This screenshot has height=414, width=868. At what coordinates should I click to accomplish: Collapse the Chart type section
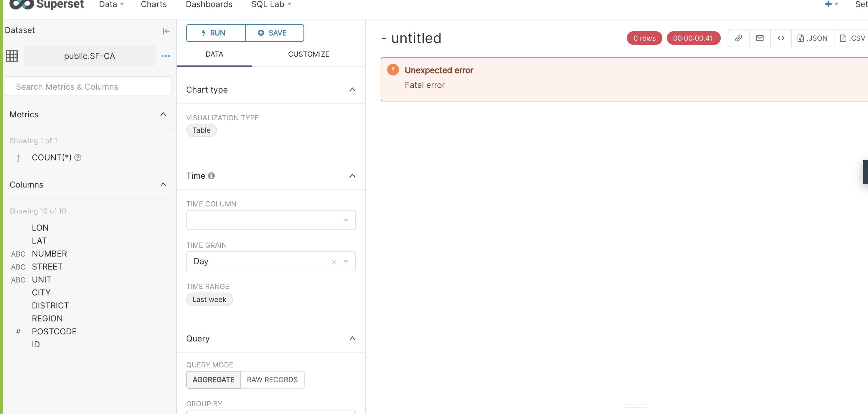tap(352, 90)
